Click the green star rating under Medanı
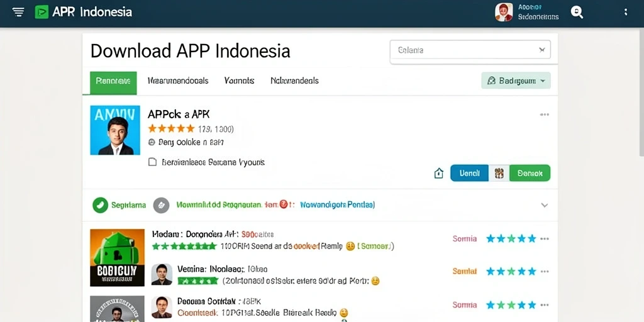 click(x=184, y=246)
